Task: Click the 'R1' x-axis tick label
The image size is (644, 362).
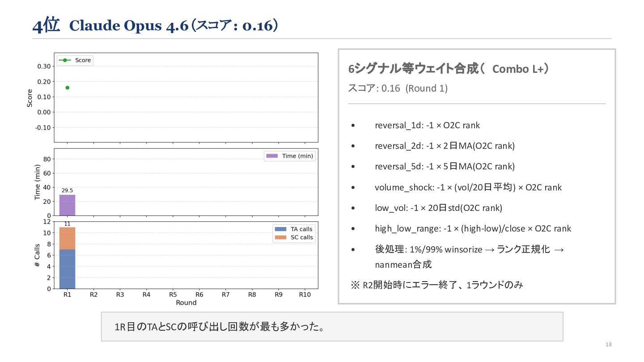Action: (67, 295)
